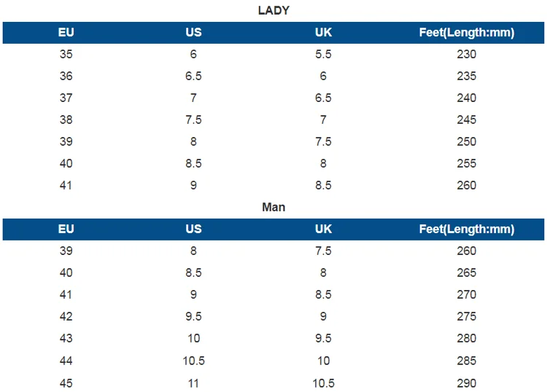Select the 265 mm foot length cell
This screenshot has width=547, height=392.
coord(467,273)
